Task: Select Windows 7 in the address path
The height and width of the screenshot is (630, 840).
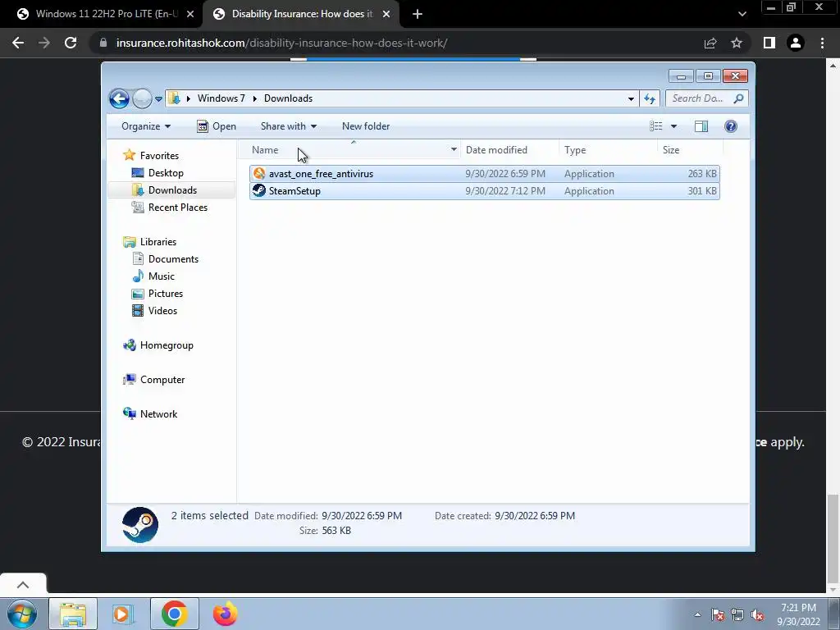Action: 221,98
